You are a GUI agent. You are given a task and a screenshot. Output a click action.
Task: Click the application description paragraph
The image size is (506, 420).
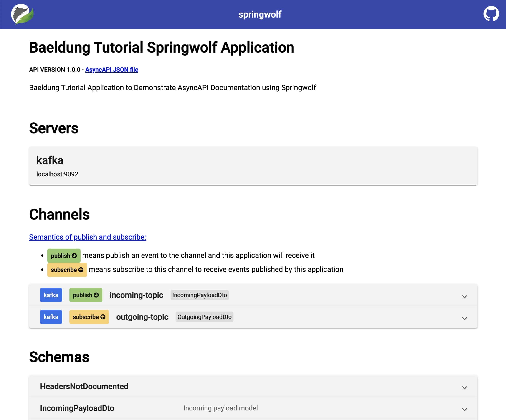pyautogui.click(x=172, y=88)
